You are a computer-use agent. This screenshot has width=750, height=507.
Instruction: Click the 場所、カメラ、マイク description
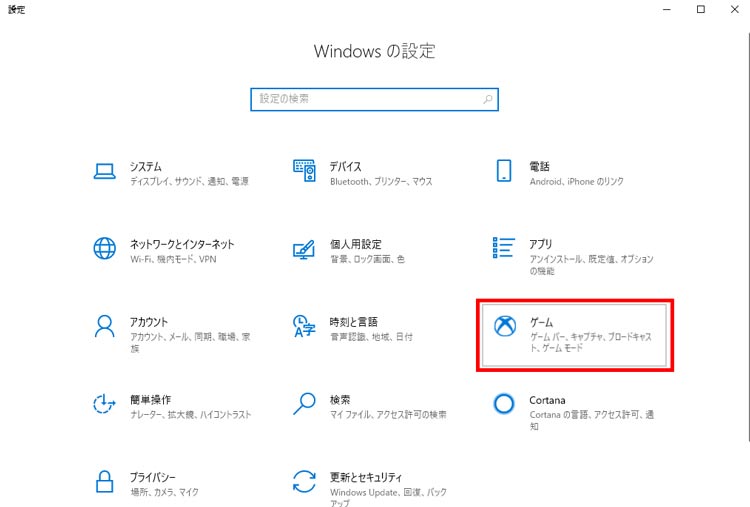tap(164, 492)
